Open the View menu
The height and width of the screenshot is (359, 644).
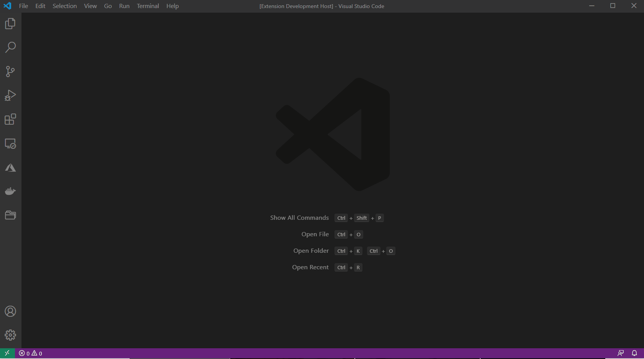91,6
